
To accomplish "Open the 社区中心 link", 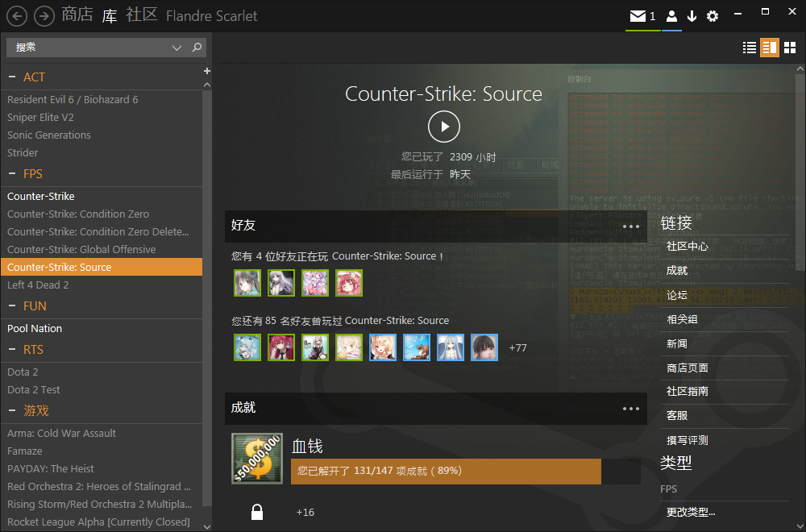I will pyautogui.click(x=688, y=246).
